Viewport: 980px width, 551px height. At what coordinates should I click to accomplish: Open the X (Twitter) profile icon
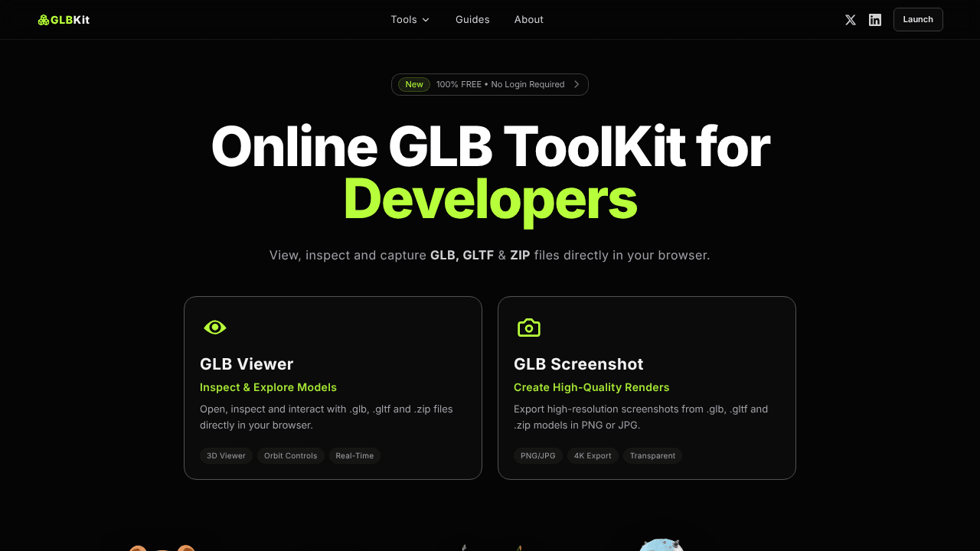tap(851, 20)
